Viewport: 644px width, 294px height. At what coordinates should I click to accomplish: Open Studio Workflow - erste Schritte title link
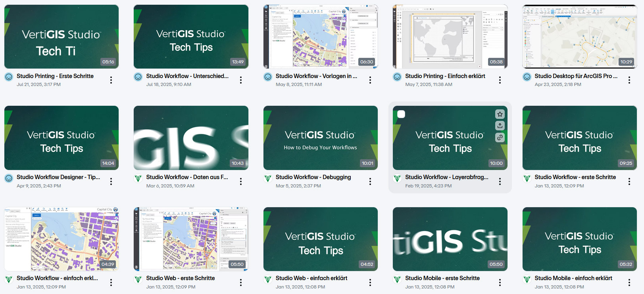point(575,177)
